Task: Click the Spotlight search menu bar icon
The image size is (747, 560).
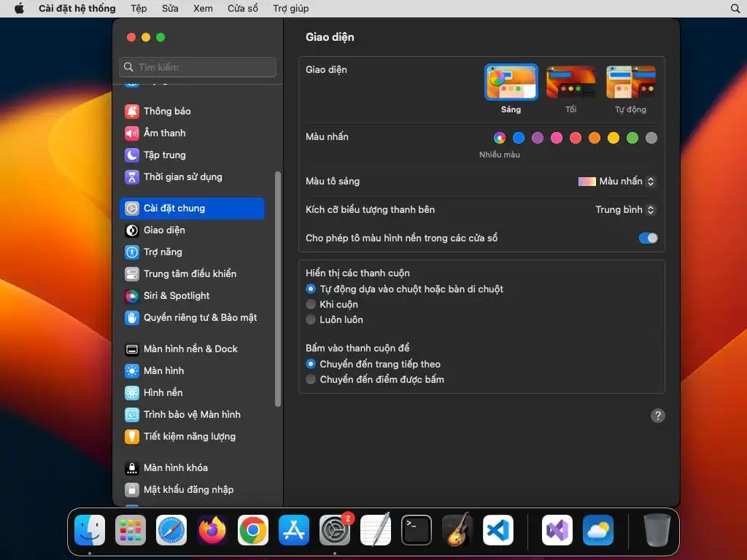Action: pyautogui.click(x=735, y=9)
